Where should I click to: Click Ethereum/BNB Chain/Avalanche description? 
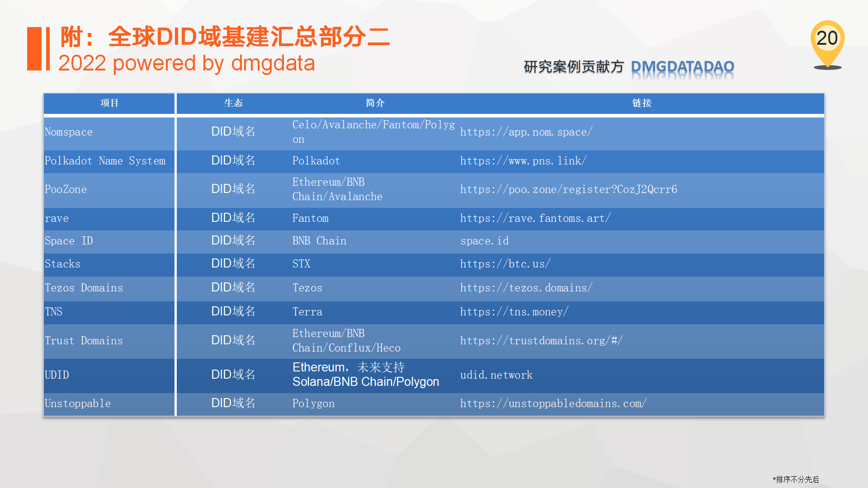click(337, 189)
